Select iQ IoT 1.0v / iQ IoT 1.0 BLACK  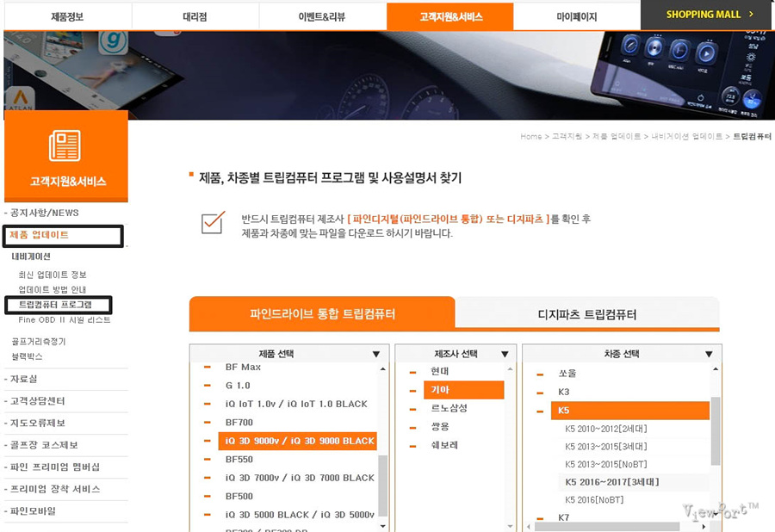point(296,404)
